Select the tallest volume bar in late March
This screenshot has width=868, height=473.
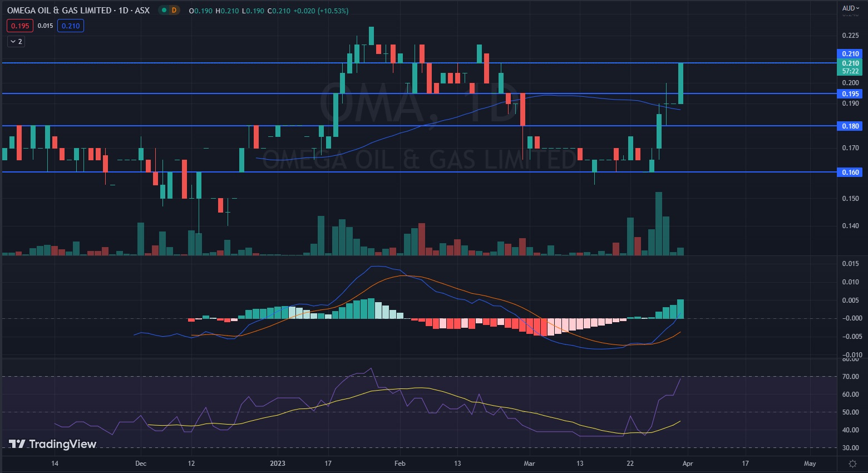point(659,224)
